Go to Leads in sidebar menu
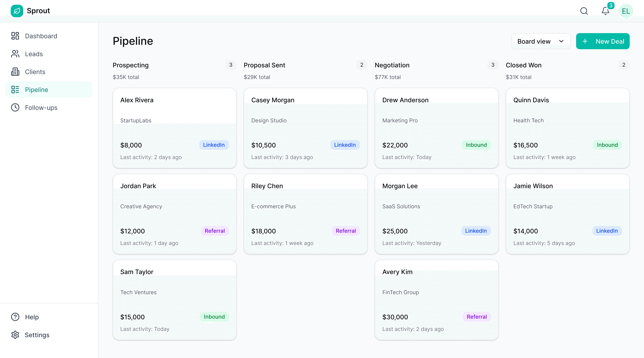The height and width of the screenshot is (358, 644). pyautogui.click(x=34, y=54)
